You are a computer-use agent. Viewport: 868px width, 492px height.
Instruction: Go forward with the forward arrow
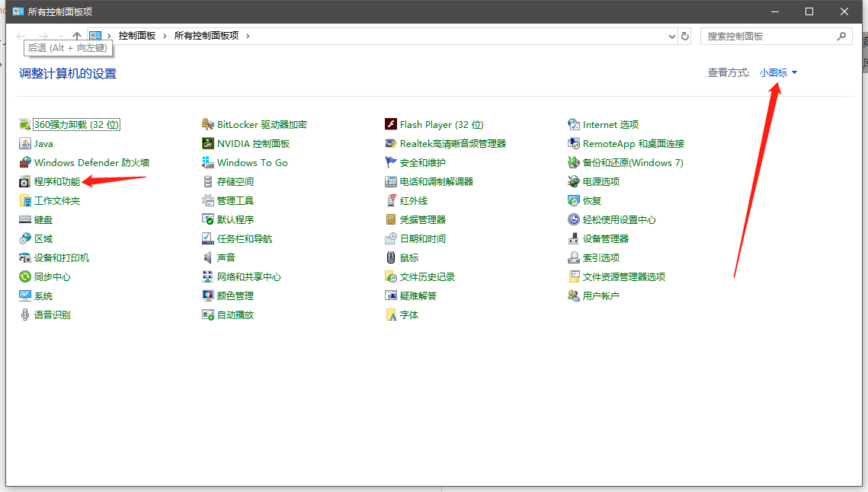click(43, 37)
